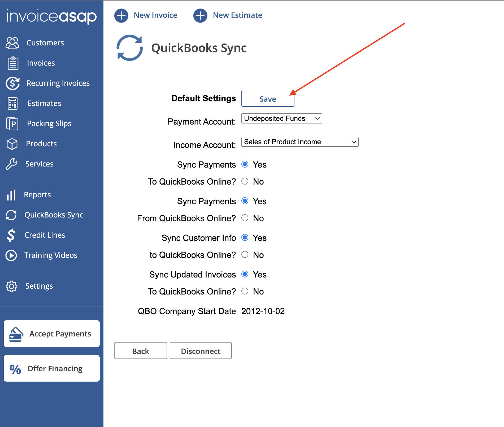Screen dimensions: 504x427
Task: Click the Disconnect button
Action: [201, 351]
